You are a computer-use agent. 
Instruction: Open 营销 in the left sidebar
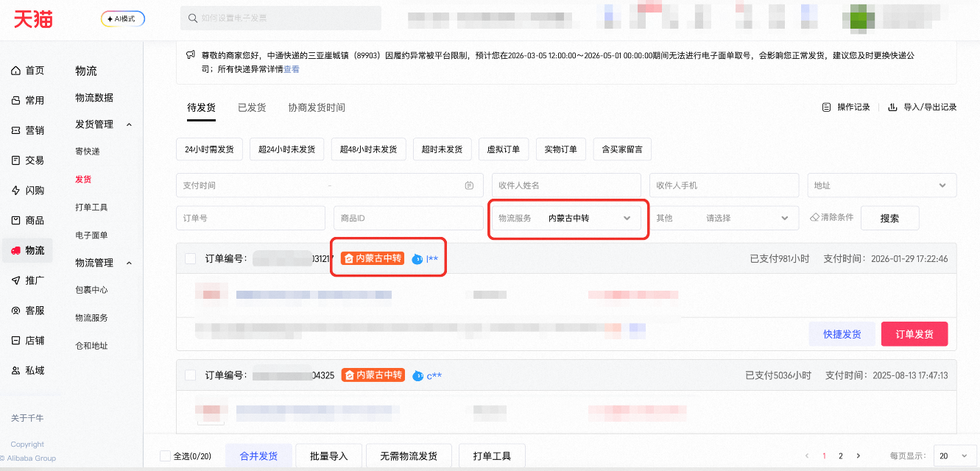pos(27,130)
